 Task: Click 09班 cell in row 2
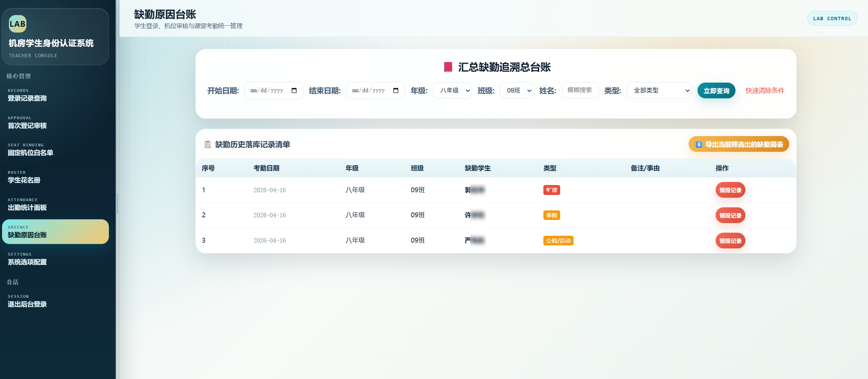418,215
